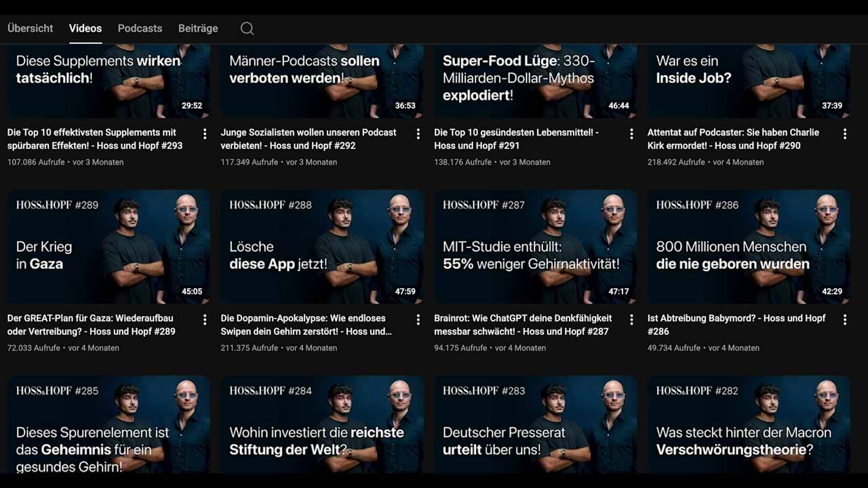Select the Podcasts tab
This screenshot has width=868, height=488.
140,28
